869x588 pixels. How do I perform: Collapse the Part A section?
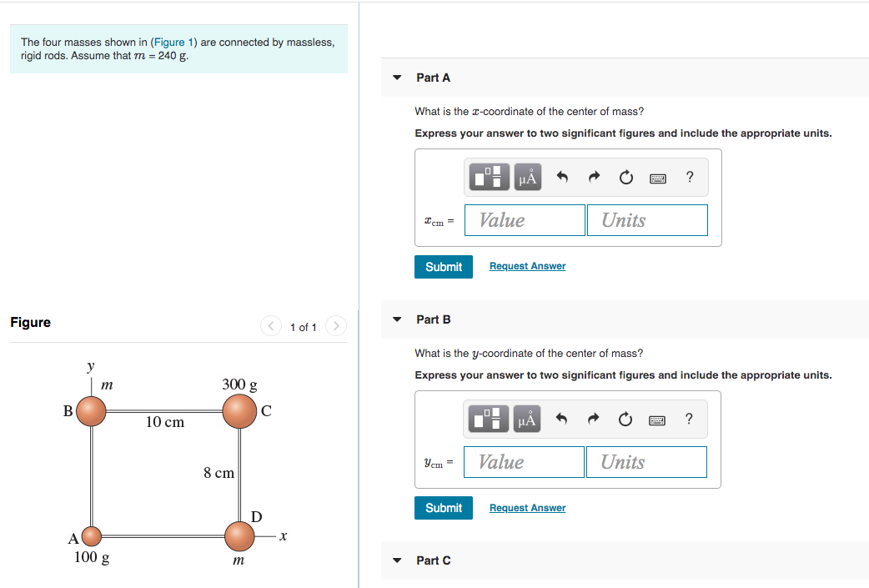click(x=396, y=77)
